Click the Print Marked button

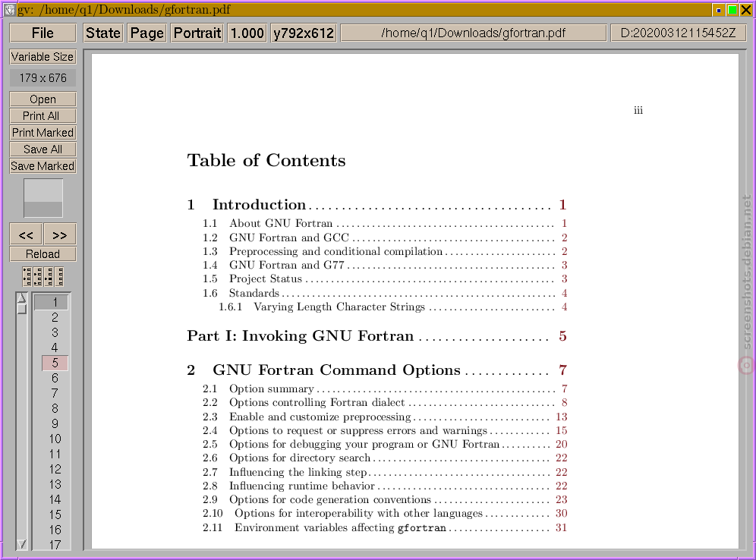click(x=43, y=133)
